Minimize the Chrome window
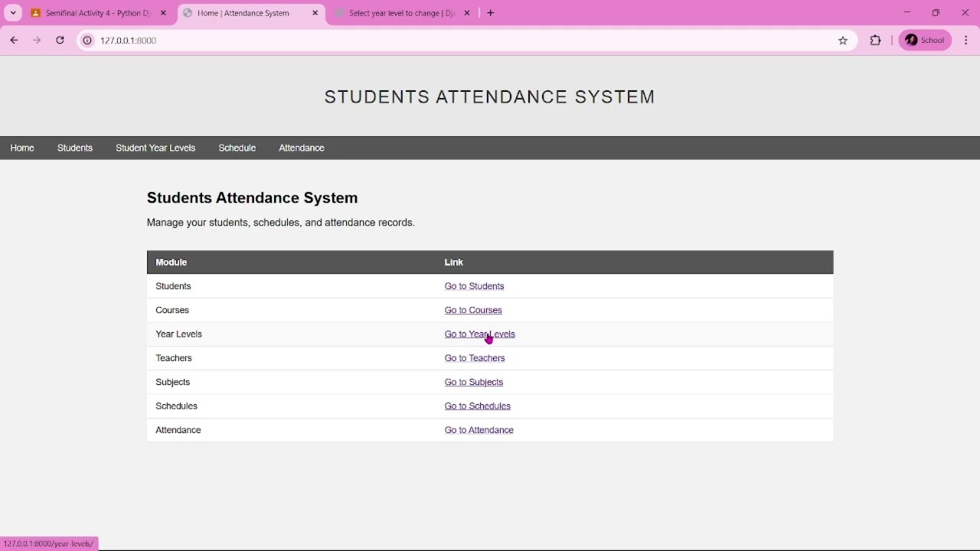Screen dimensions: 980x551 coord(907,13)
